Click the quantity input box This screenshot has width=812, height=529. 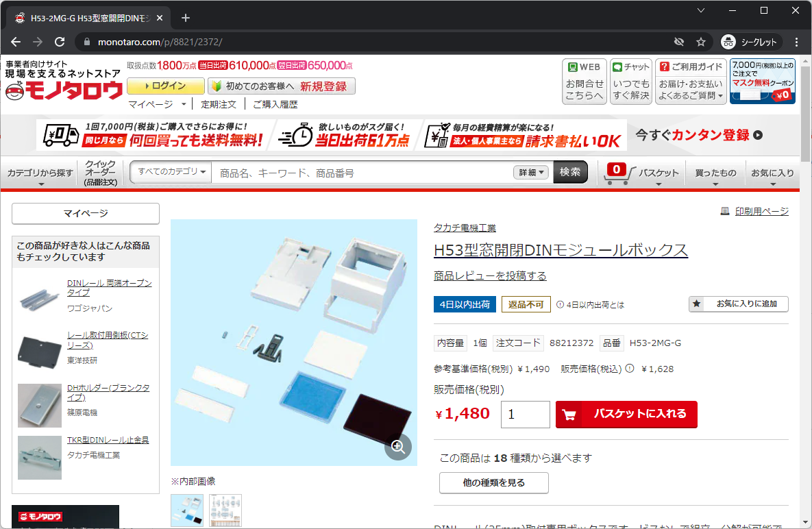[525, 414]
